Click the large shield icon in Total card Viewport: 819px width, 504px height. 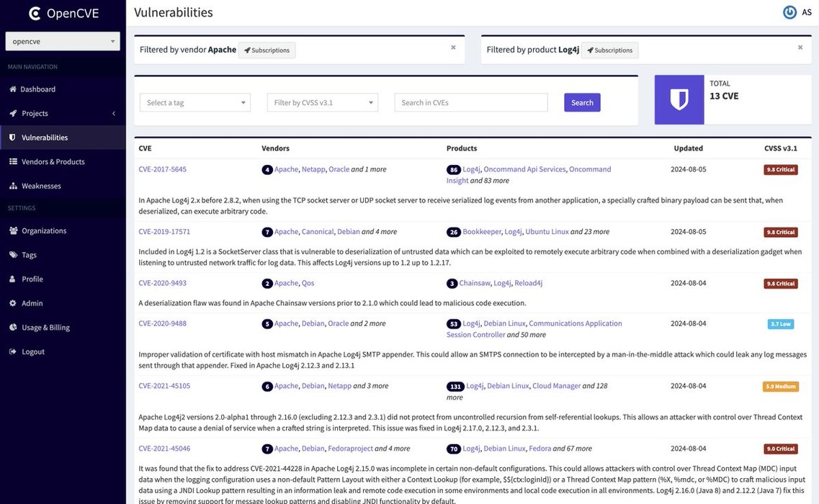coord(679,99)
